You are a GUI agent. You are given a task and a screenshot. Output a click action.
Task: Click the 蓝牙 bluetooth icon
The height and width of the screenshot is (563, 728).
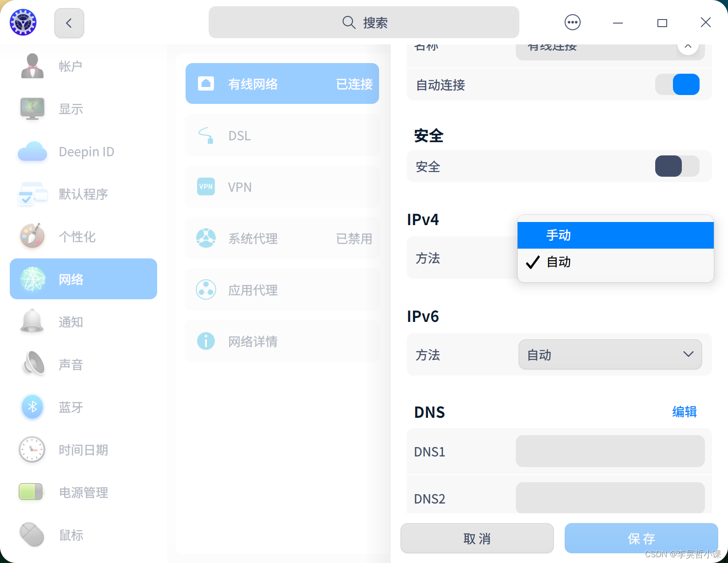[x=33, y=406]
